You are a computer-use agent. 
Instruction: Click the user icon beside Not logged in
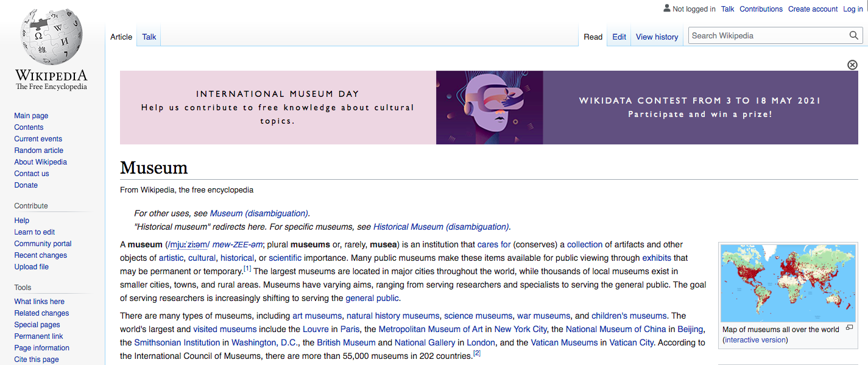click(666, 9)
